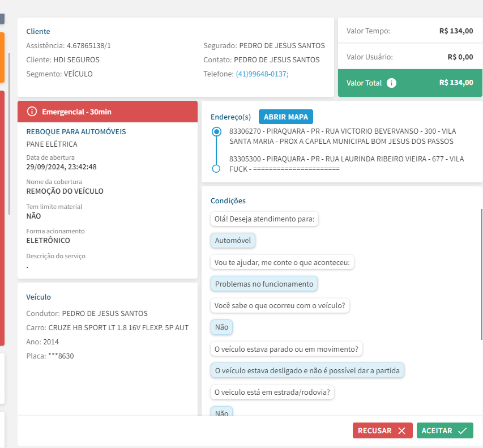The width and height of the screenshot is (483, 448).
Task: Click the "Não" answer below "Você sabe" question
Action: (221, 327)
